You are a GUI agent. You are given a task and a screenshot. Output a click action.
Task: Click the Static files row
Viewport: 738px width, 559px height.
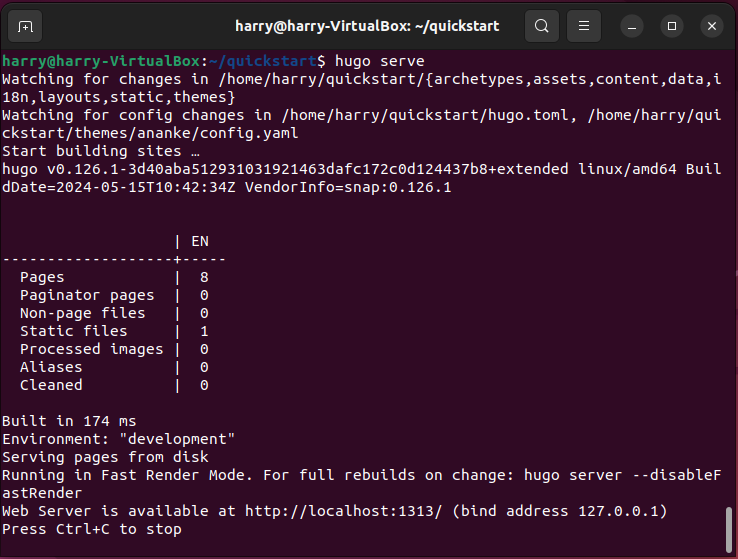click(73, 331)
